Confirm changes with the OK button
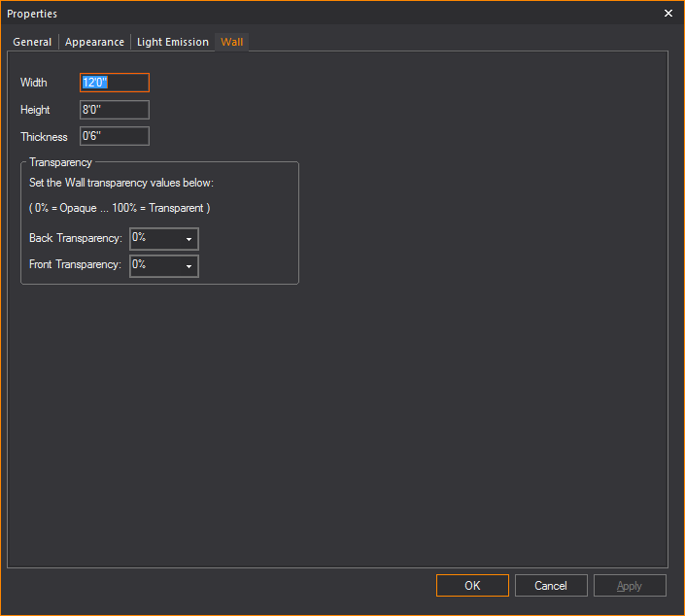 [x=472, y=586]
